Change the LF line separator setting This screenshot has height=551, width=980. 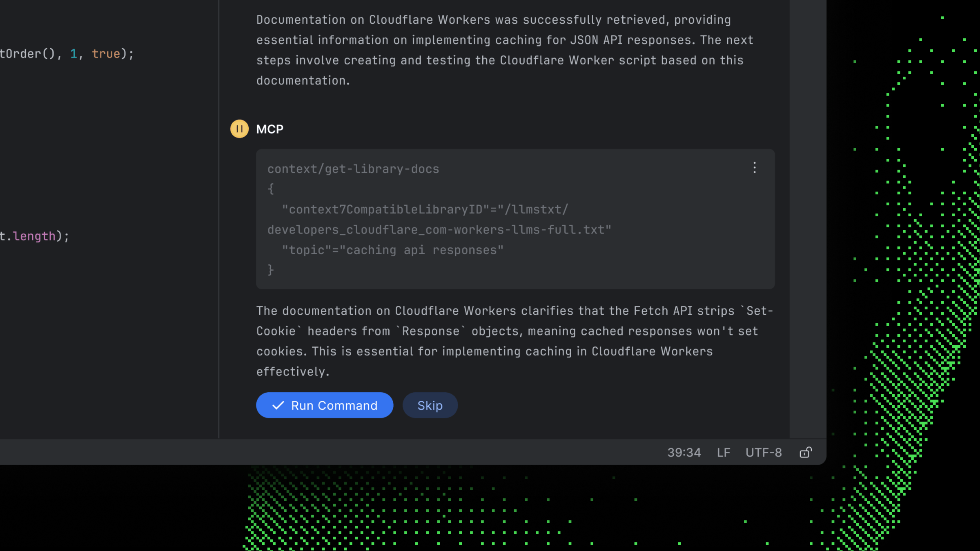[x=723, y=453]
